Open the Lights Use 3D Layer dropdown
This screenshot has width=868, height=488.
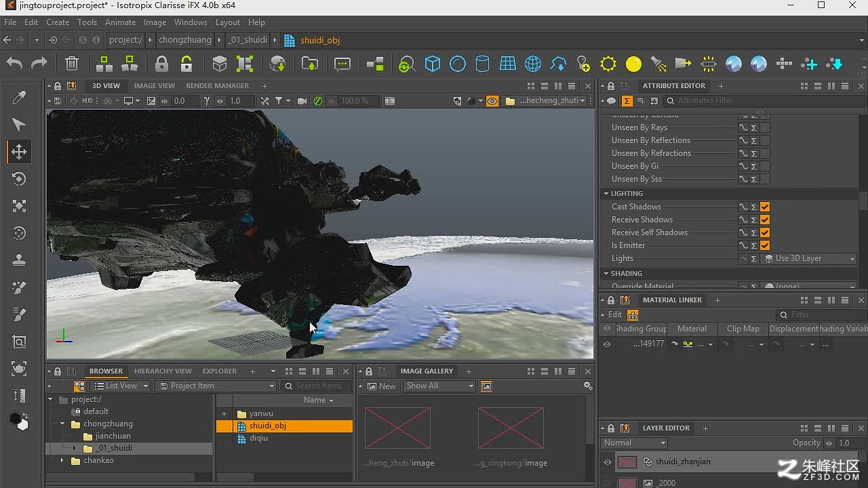pyautogui.click(x=810, y=258)
